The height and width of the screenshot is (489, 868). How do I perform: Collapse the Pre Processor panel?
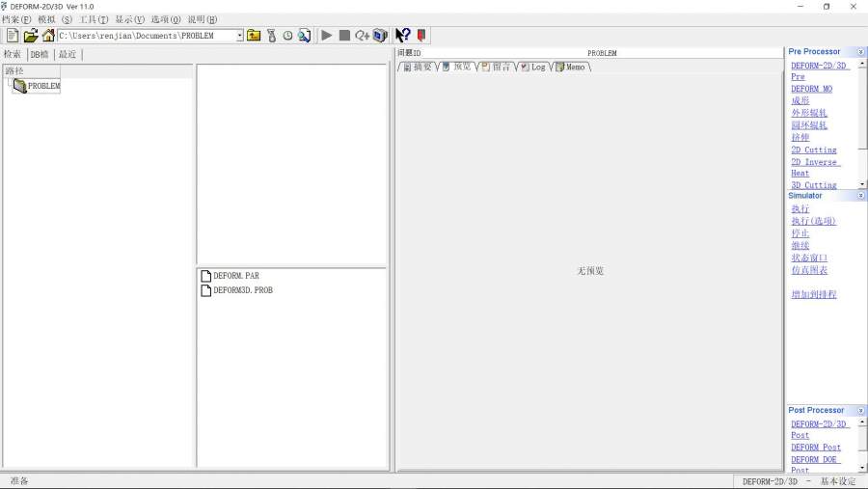click(861, 51)
